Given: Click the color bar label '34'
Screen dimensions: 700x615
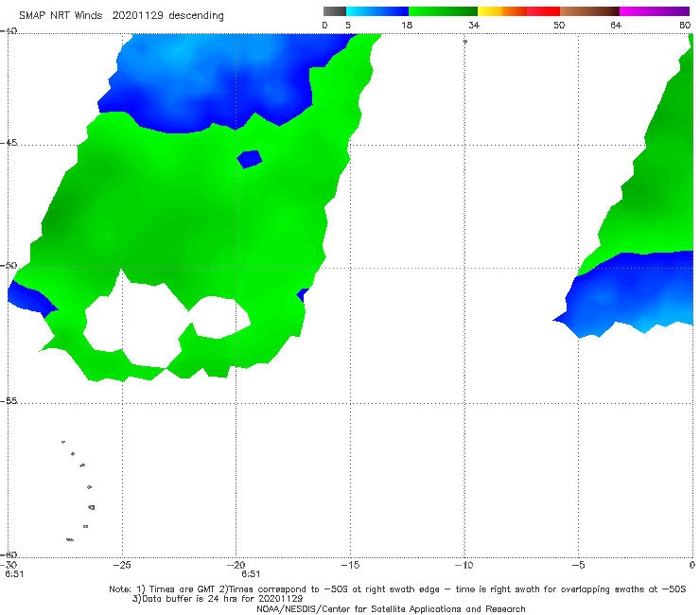Looking at the screenshot, I should [x=474, y=26].
